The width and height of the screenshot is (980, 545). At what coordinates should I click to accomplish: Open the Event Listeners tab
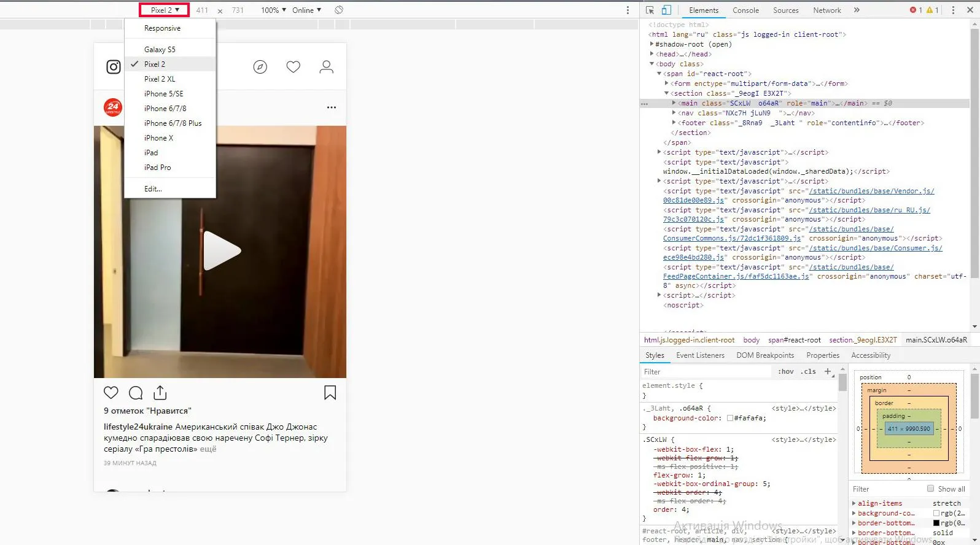(700, 355)
